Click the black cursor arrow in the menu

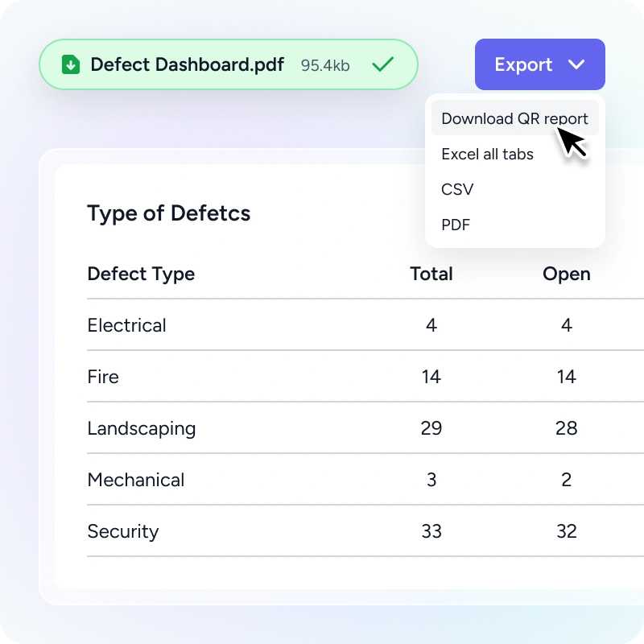[x=568, y=139]
